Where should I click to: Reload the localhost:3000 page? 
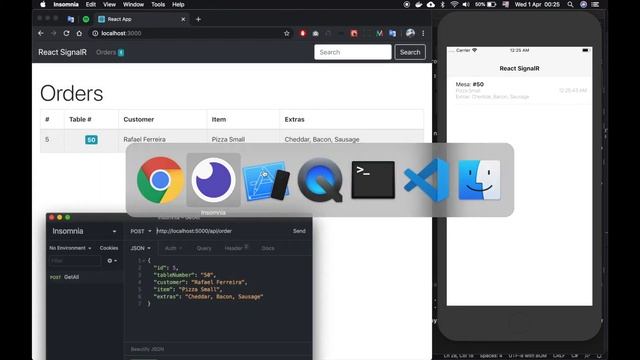[x=66, y=33]
